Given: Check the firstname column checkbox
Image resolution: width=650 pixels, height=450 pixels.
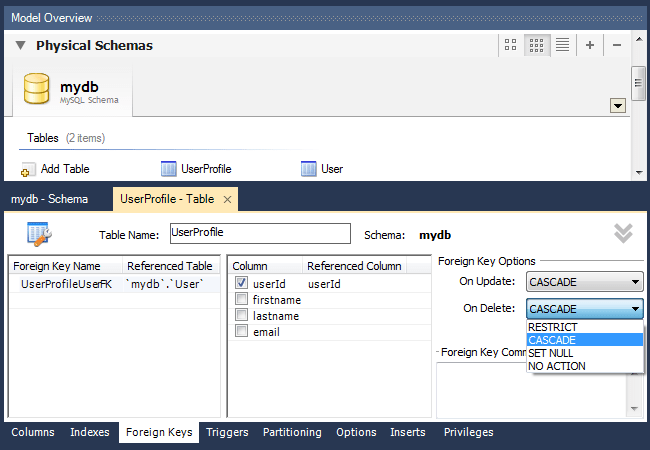Looking at the screenshot, I should tap(241, 299).
